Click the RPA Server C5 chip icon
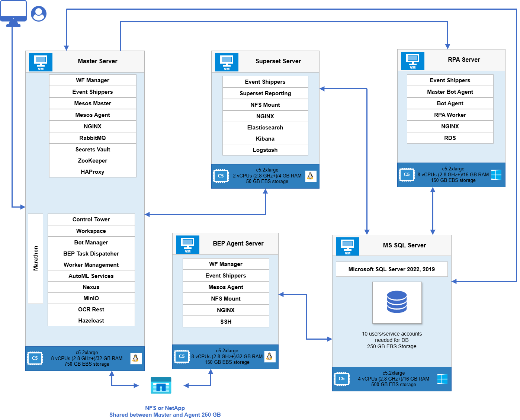 407,174
